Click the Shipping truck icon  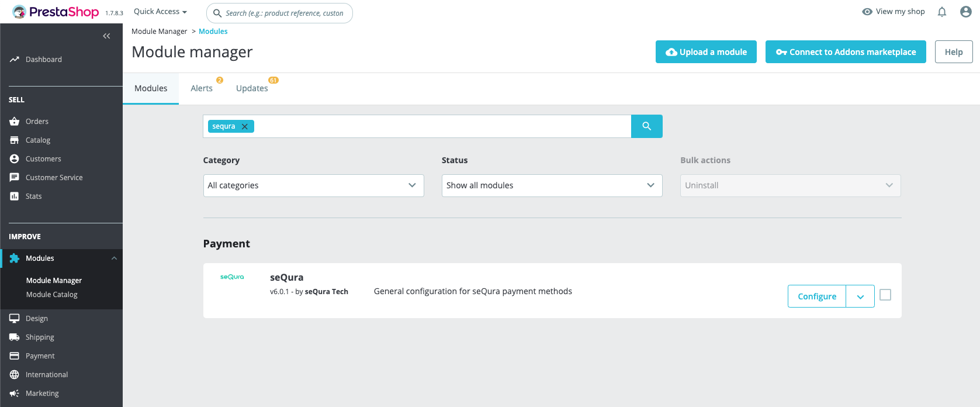coord(15,337)
